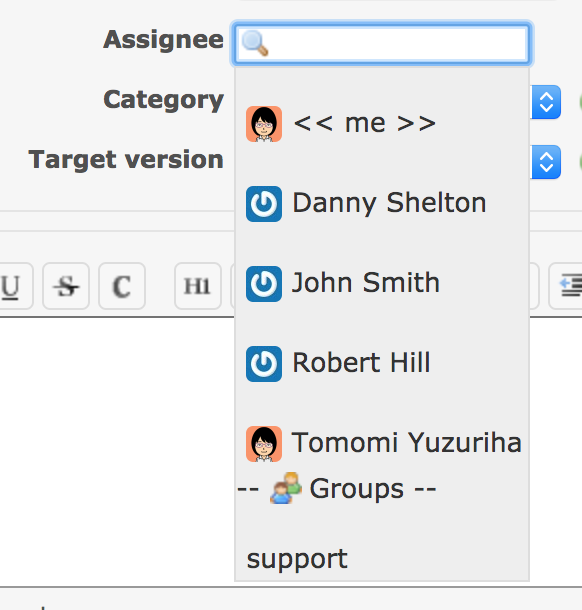This screenshot has height=610, width=582.
Task: Select << me >> as assignee
Action: 382,124
